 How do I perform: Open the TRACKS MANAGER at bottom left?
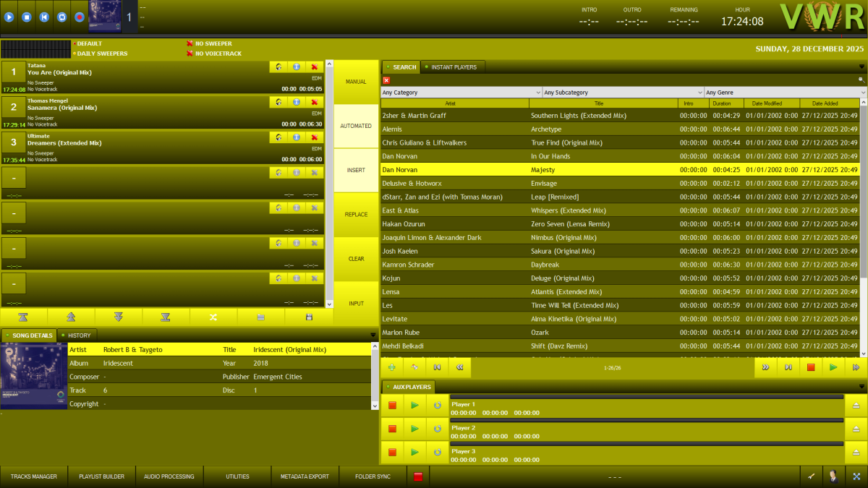tap(33, 476)
